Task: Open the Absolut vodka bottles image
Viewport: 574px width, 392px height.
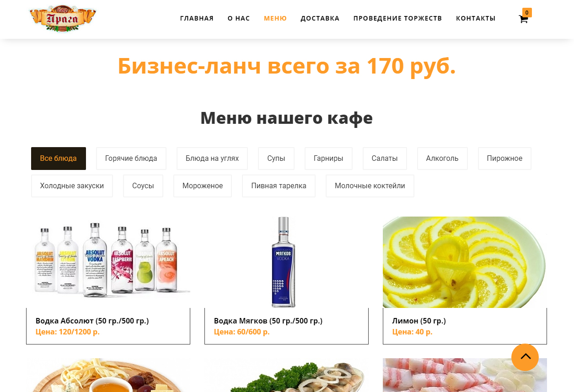Action: 108,262
